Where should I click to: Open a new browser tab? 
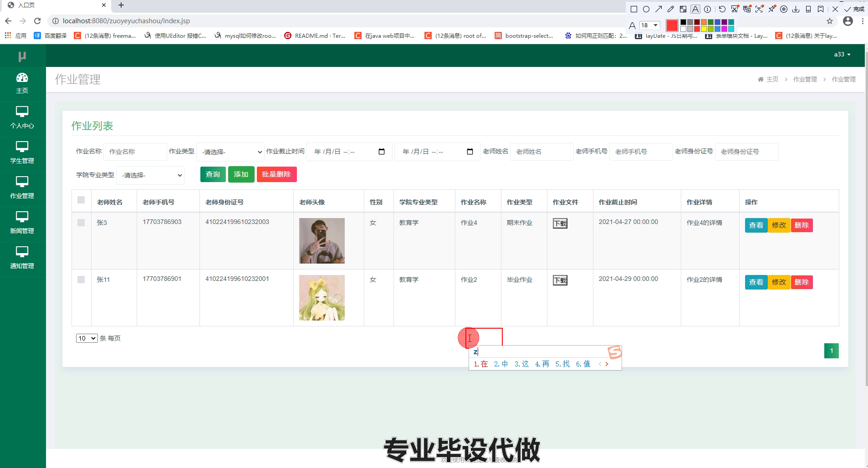point(121,5)
